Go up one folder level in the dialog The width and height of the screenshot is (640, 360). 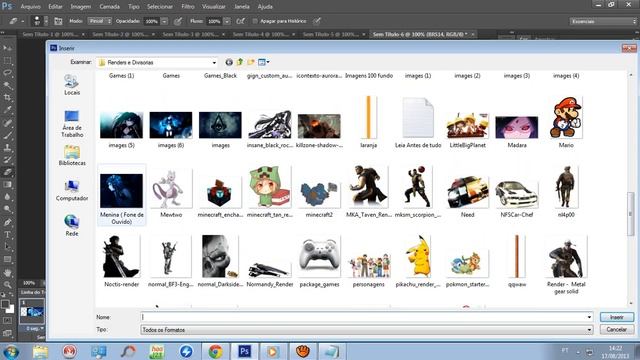pos(240,62)
